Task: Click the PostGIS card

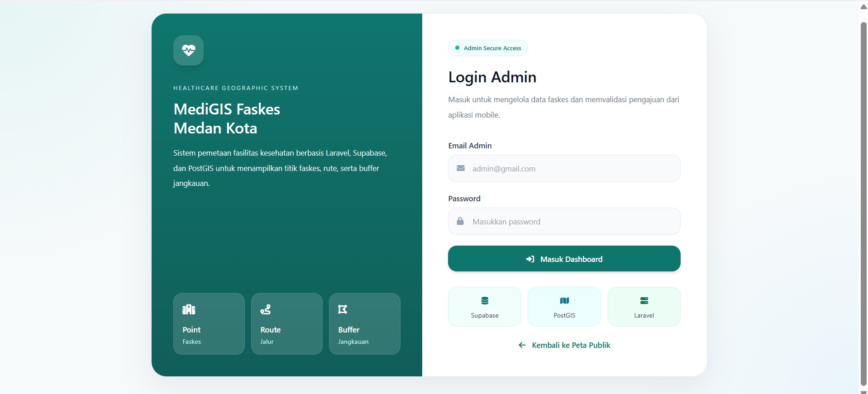Action: pyautogui.click(x=564, y=307)
